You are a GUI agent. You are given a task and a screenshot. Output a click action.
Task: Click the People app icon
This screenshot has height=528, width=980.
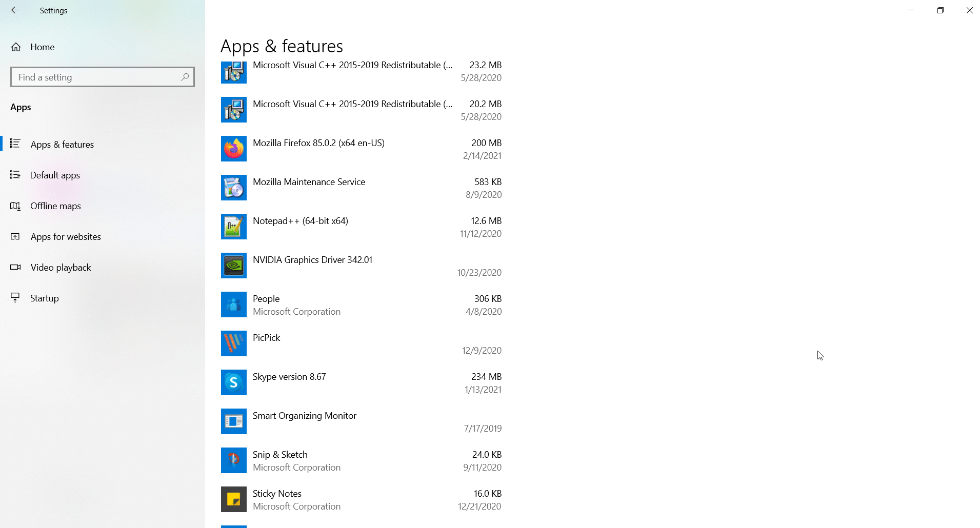coord(233,304)
